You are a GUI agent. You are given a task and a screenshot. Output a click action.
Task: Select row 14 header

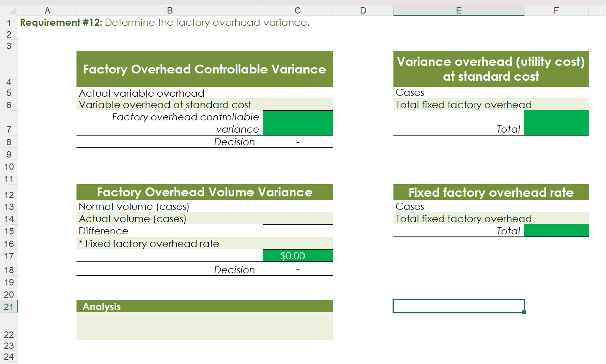click(x=9, y=219)
